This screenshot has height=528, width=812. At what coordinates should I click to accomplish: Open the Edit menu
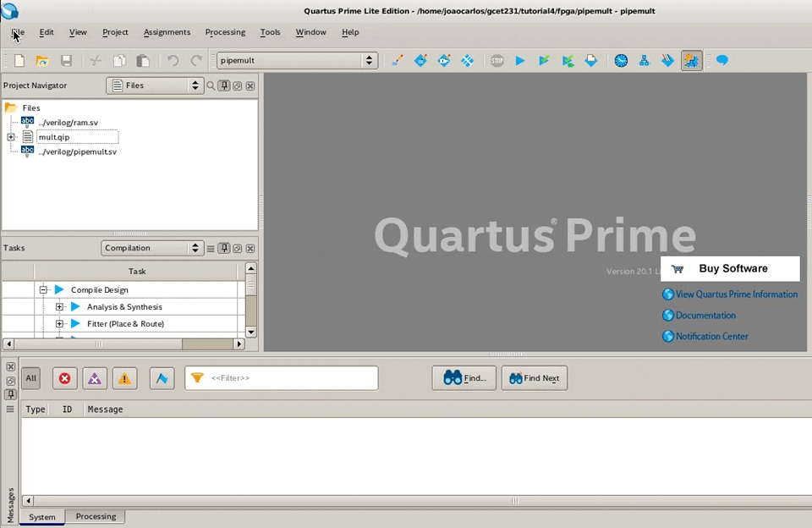pyautogui.click(x=47, y=32)
